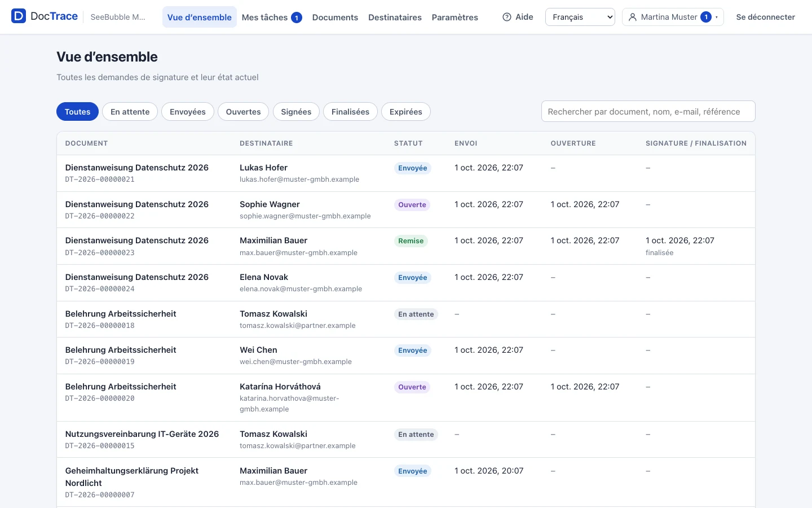The height and width of the screenshot is (508, 812).
Task: Select the Toutes filter pill
Action: [x=77, y=112]
